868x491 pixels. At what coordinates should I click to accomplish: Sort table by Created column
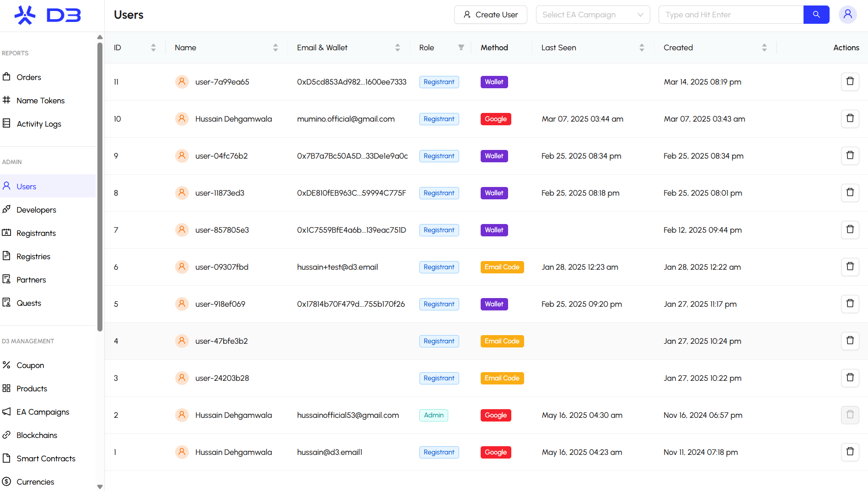pyautogui.click(x=764, y=48)
